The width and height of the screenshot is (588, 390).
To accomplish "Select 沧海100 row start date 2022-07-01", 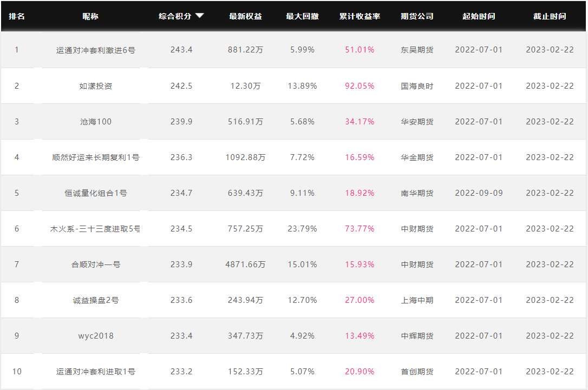I will (479, 122).
